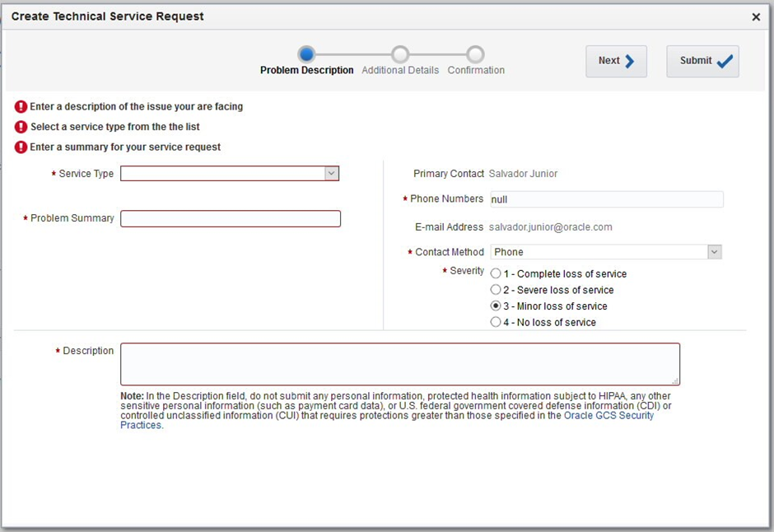Jump to the Confirmation step label
This screenshot has width=774, height=532.
(x=476, y=71)
